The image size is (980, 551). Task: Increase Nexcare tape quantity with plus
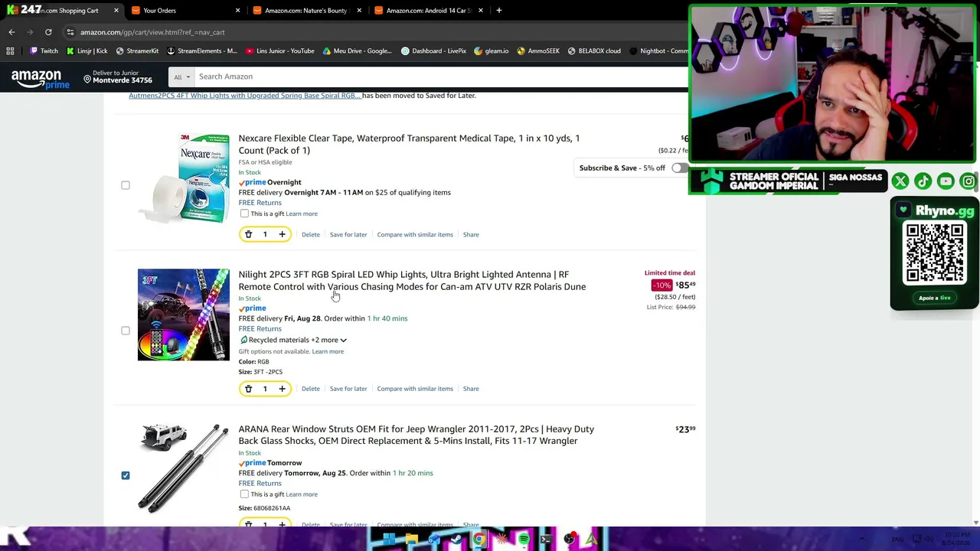[x=282, y=234]
